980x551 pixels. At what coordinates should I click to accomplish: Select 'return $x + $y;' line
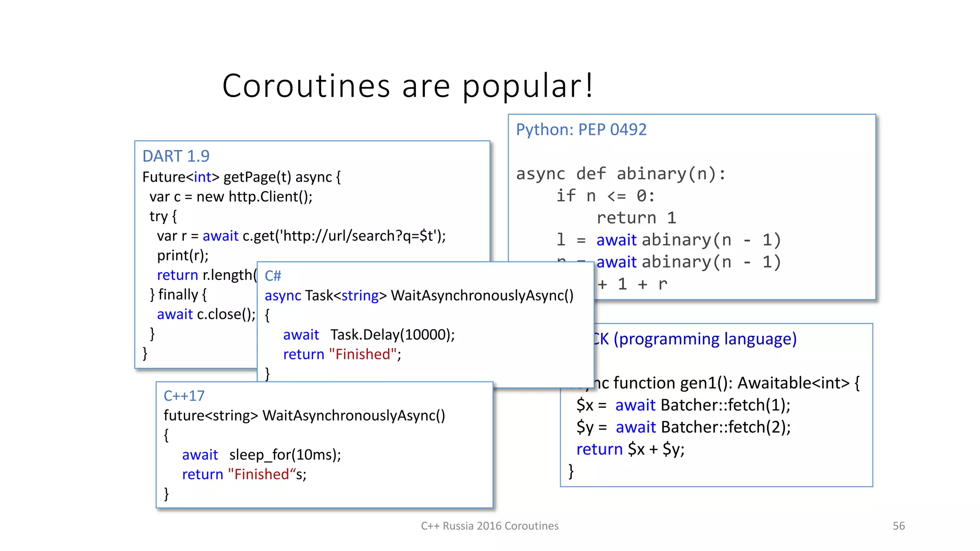[x=630, y=449]
